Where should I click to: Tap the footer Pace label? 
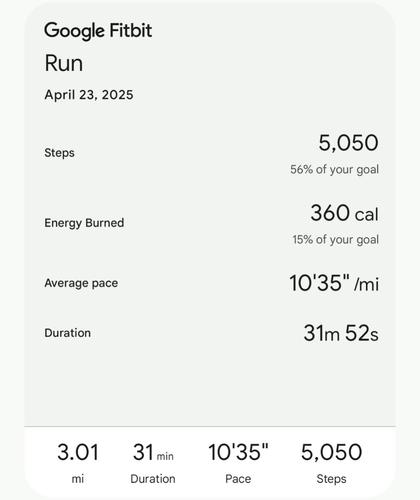coord(238,479)
